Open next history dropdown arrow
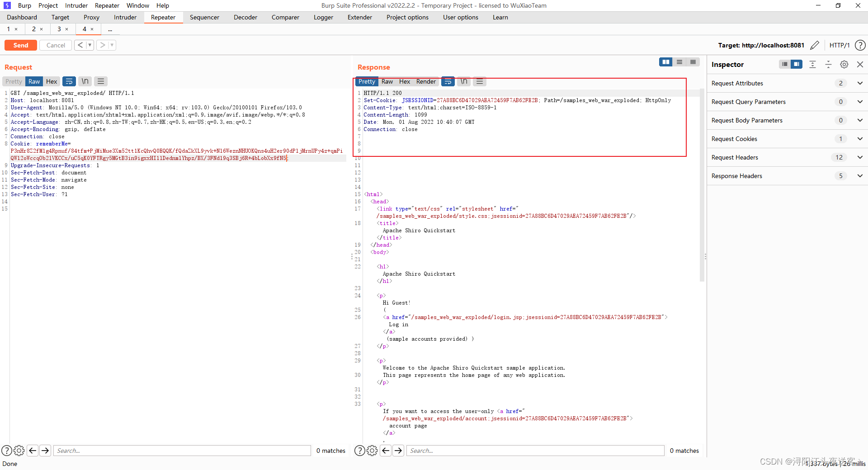This screenshot has width=868, height=470. tap(112, 45)
